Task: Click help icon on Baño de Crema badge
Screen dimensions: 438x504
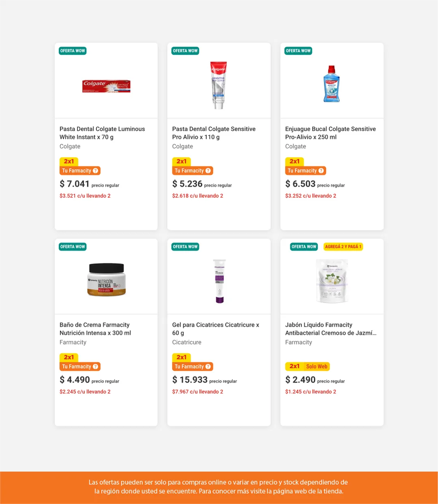Action: point(96,367)
